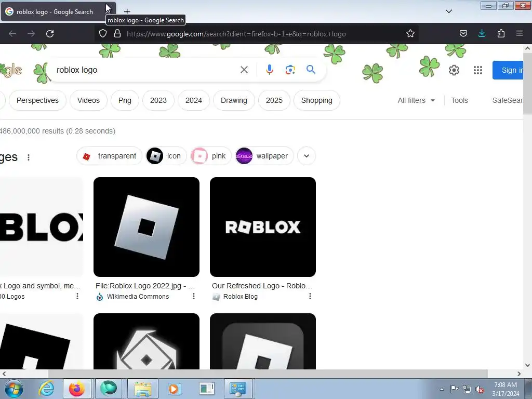The height and width of the screenshot is (399, 532).
Task: Open the Tools button
Action: point(459,100)
